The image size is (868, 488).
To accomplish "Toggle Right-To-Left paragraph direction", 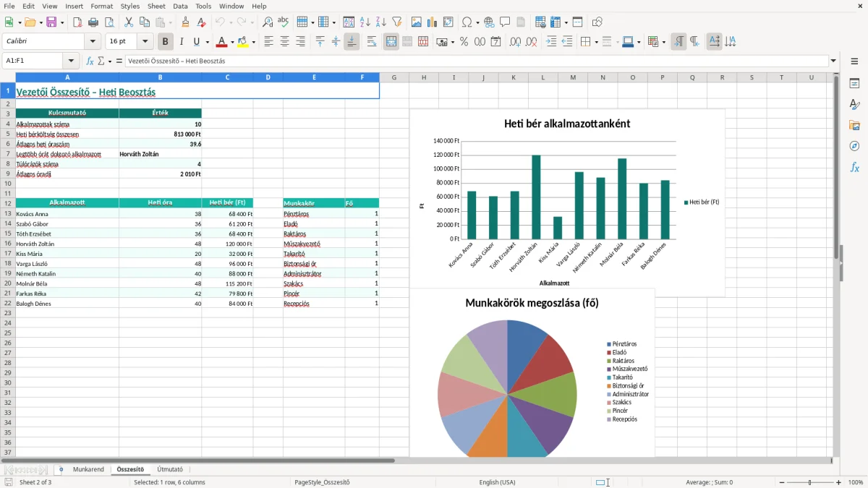I will [694, 42].
